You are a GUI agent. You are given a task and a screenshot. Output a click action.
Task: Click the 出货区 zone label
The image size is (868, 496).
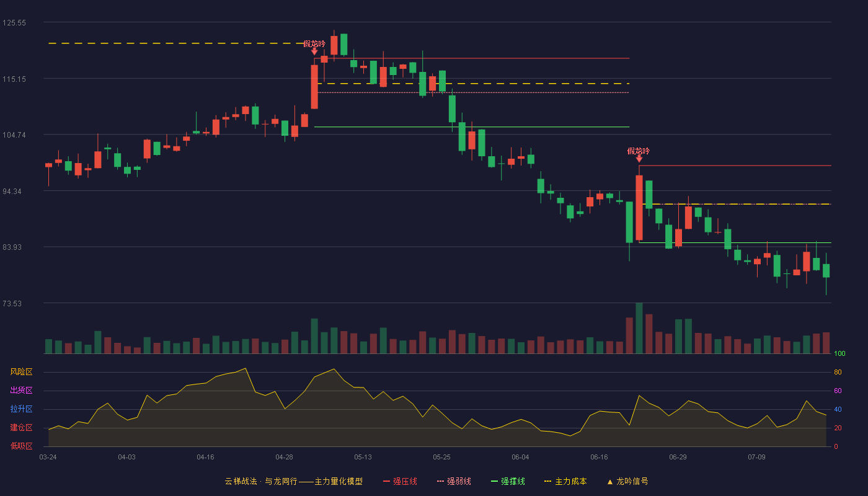[21, 391]
